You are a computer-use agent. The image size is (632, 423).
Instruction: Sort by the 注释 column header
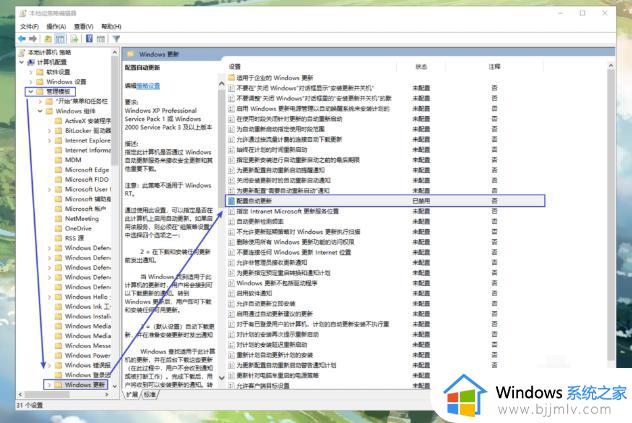(x=494, y=67)
